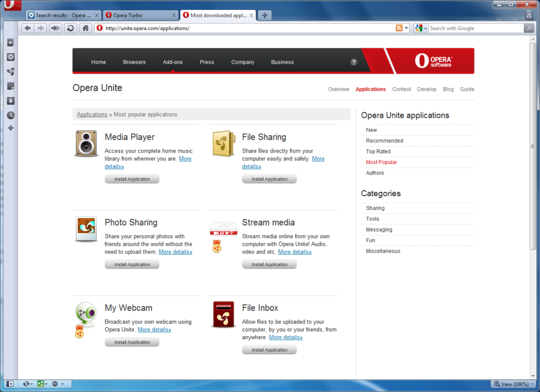Open More details for Photo Sharing
This screenshot has width=540, height=392.
tap(175, 252)
